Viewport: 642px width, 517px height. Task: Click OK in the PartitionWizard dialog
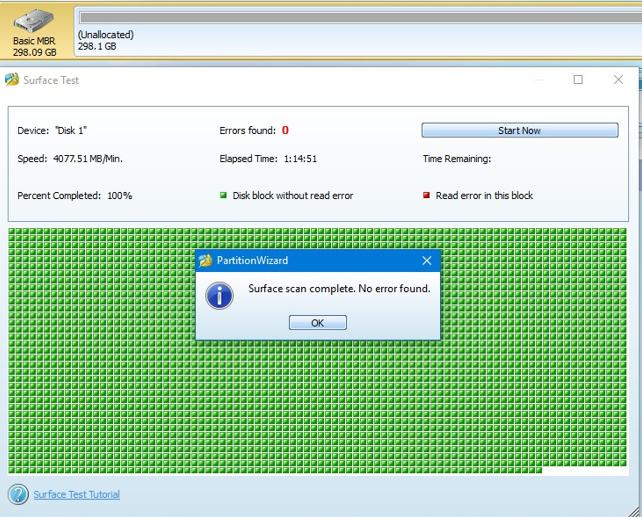pos(318,323)
